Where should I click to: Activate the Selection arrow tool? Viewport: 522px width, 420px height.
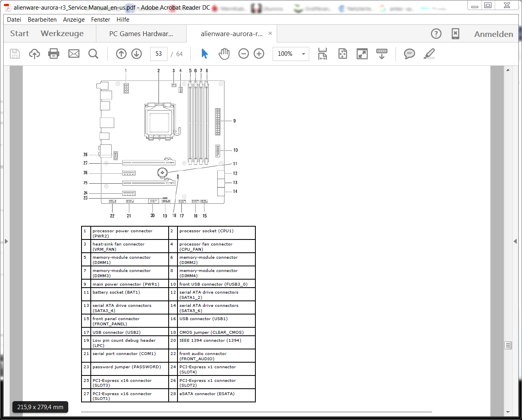pyautogui.click(x=205, y=54)
